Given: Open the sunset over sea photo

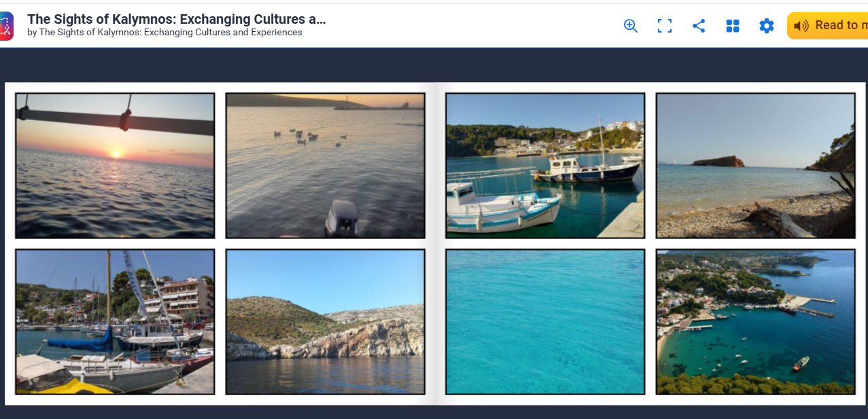Looking at the screenshot, I should pos(115,166).
